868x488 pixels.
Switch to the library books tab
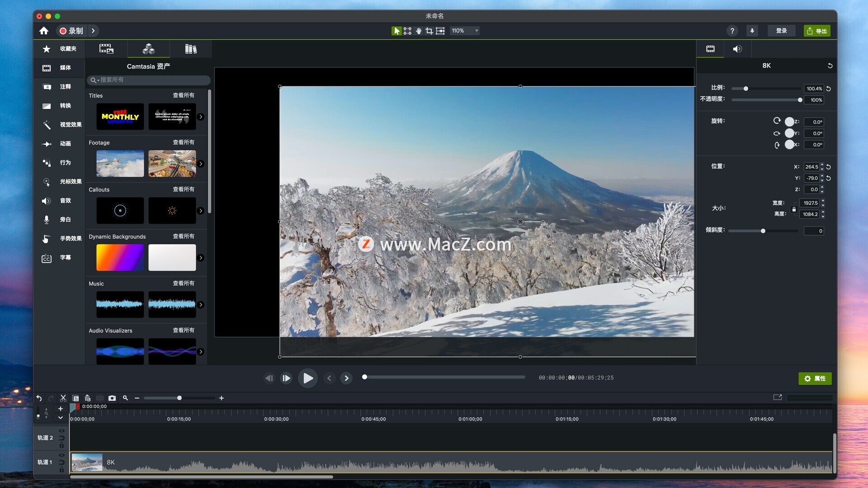pos(191,49)
